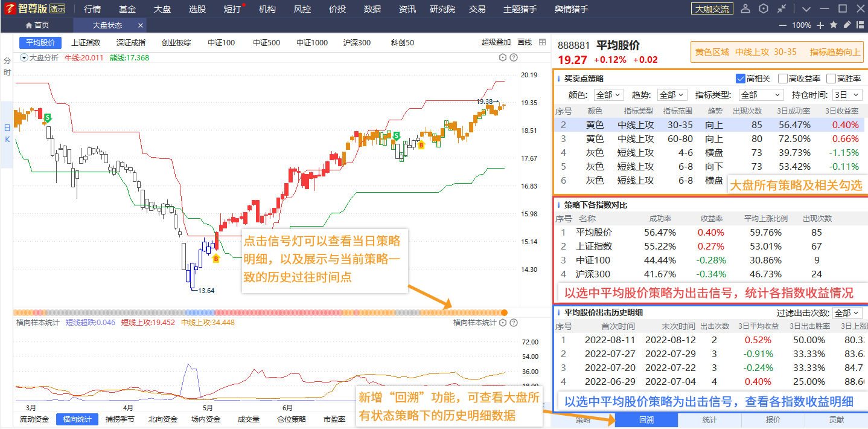The image size is (868, 429).
Task: Open the 持仓时间 3日 dropdown
Action: (847, 95)
